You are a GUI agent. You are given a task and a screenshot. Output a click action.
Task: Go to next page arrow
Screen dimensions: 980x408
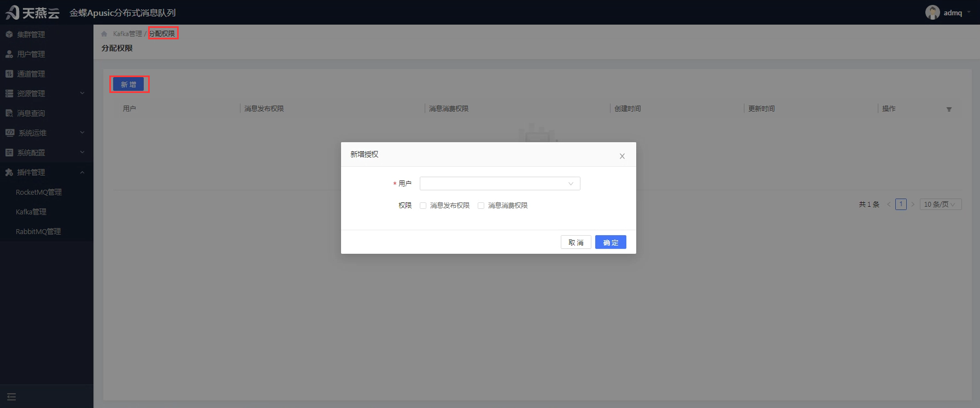click(913, 205)
